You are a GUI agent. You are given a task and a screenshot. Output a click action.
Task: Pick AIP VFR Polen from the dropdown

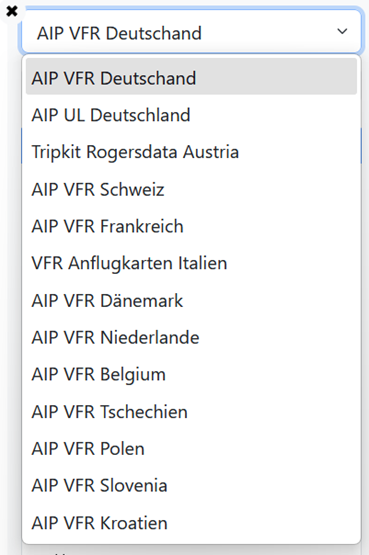pos(191,448)
